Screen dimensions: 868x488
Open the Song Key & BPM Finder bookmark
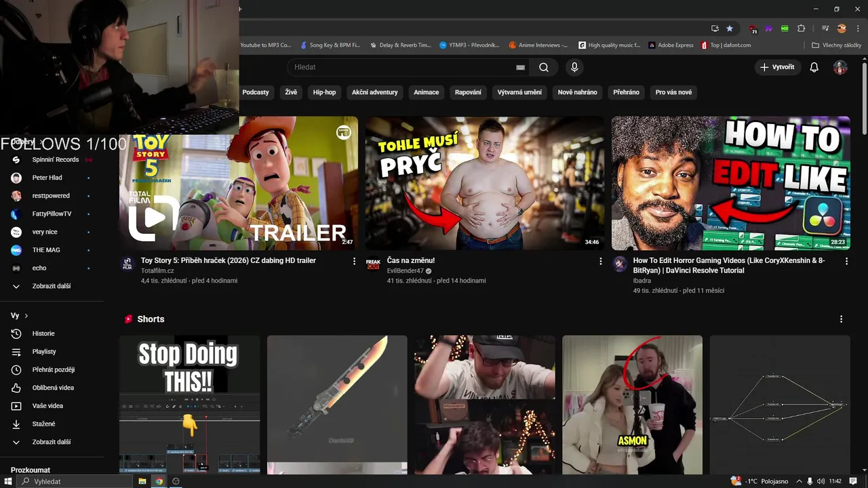[x=330, y=45]
